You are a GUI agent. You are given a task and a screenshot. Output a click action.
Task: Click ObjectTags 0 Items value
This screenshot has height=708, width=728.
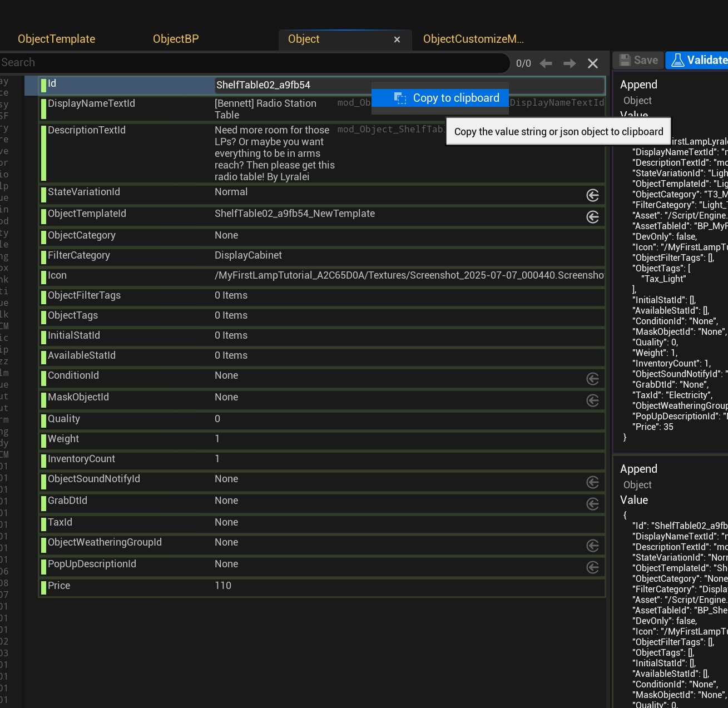(x=231, y=315)
